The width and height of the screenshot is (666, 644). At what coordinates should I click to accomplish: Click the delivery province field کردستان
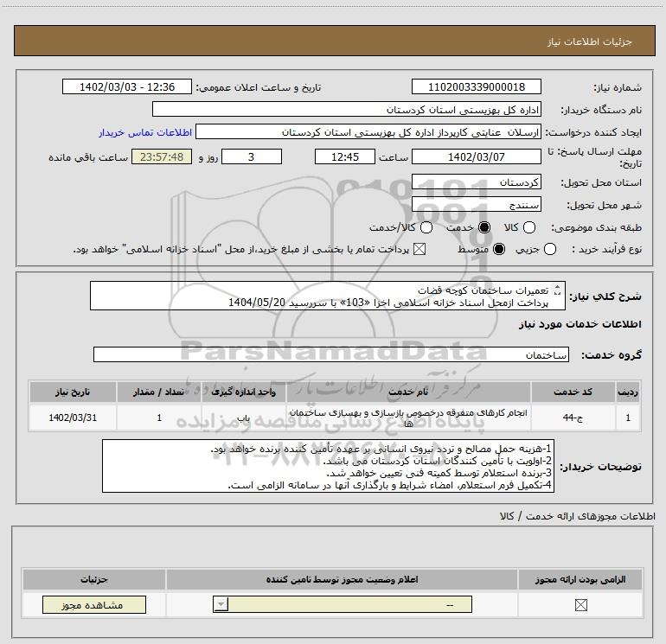point(476,182)
